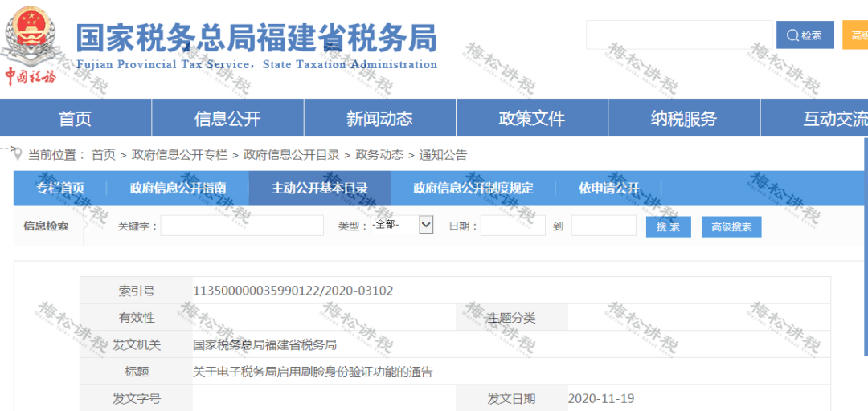This screenshot has height=411, width=868.
Task: Switch to the 专栏首页 tab
Action: pos(60,188)
